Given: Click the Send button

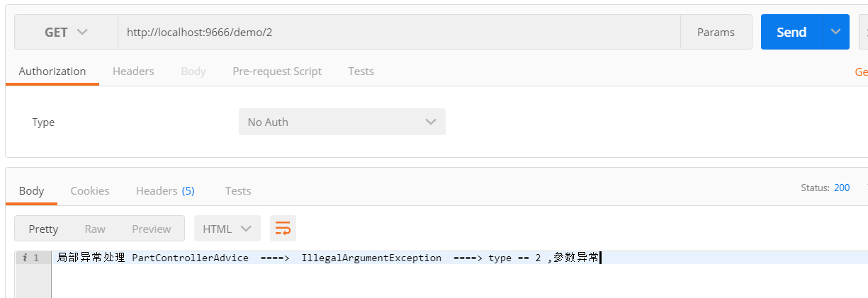Looking at the screenshot, I should point(791,33).
